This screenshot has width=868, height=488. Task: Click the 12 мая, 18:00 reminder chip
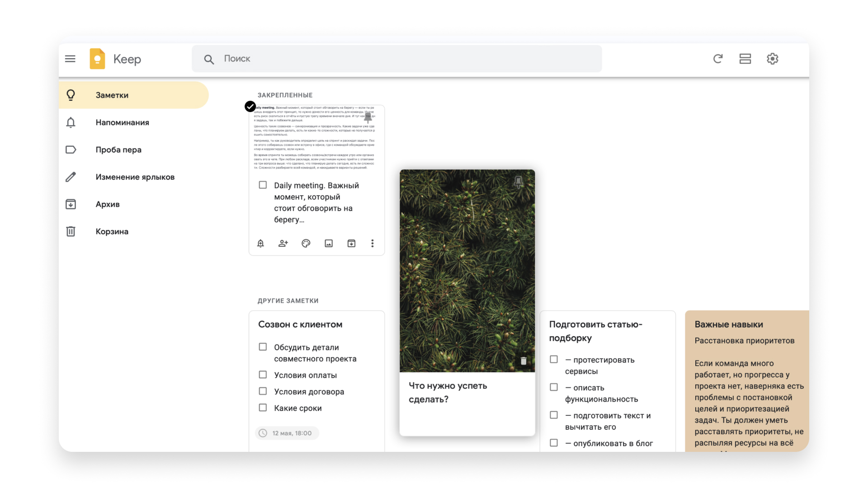(x=287, y=433)
